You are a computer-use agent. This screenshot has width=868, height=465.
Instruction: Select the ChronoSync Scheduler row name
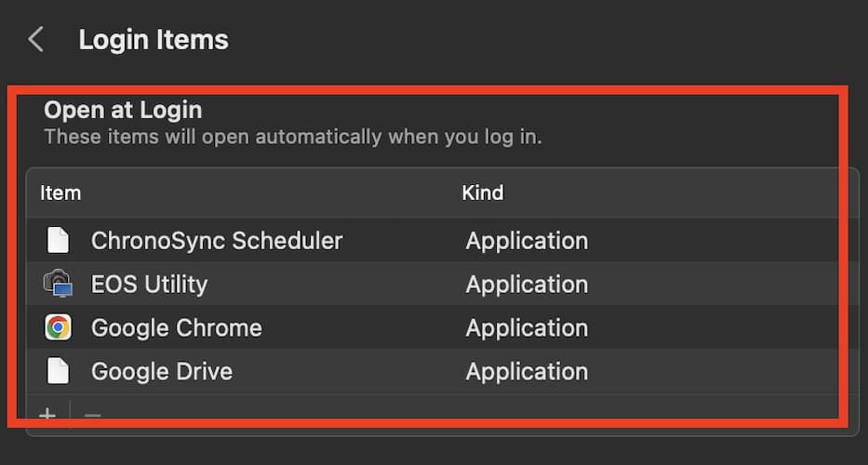(x=217, y=241)
